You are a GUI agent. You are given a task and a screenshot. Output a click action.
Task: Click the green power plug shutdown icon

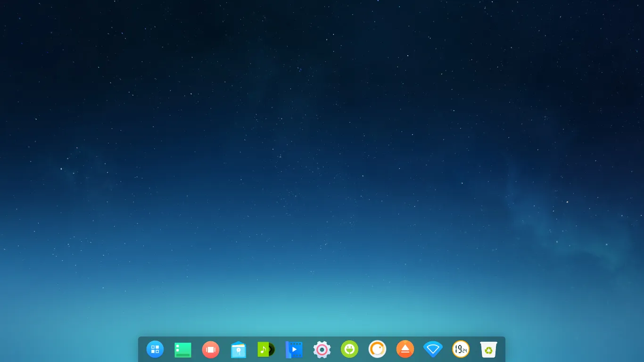tap(349, 349)
